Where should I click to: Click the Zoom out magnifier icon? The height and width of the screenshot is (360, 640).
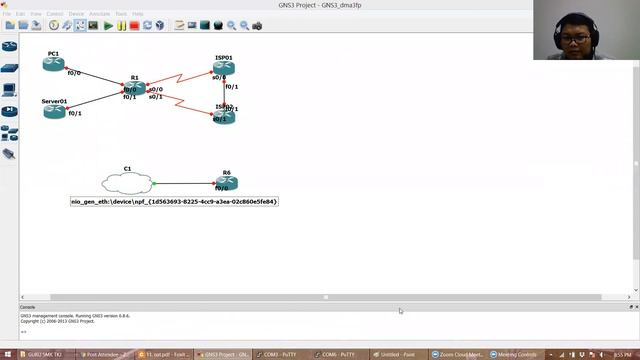pos(244,26)
